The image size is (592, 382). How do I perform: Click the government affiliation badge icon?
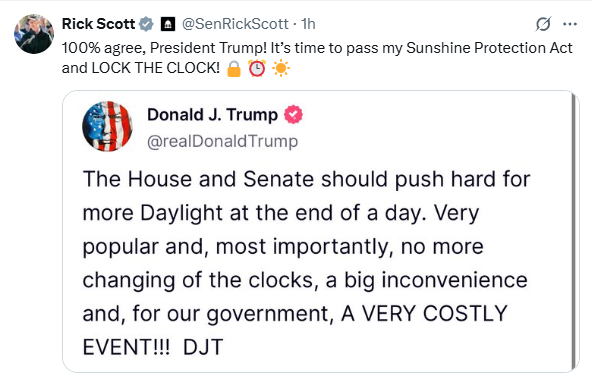(168, 24)
